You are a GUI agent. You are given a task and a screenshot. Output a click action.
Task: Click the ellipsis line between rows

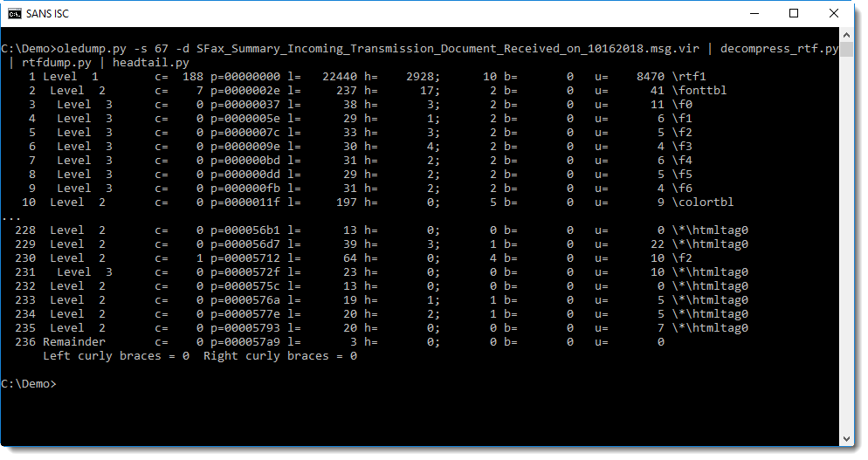click(11, 218)
